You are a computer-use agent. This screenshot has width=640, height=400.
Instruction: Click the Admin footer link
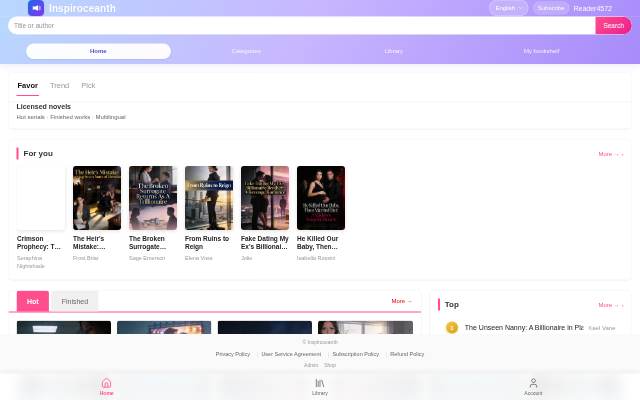tap(311, 365)
